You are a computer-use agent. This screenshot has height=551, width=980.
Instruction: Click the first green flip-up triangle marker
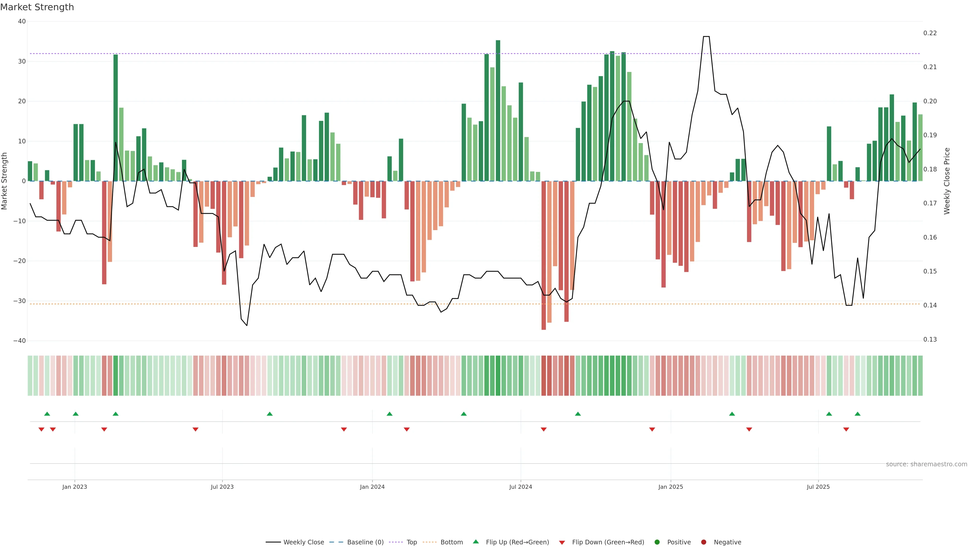[47, 414]
